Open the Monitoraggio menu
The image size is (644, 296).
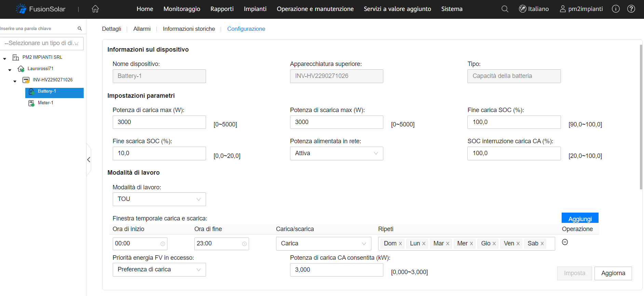(x=182, y=9)
